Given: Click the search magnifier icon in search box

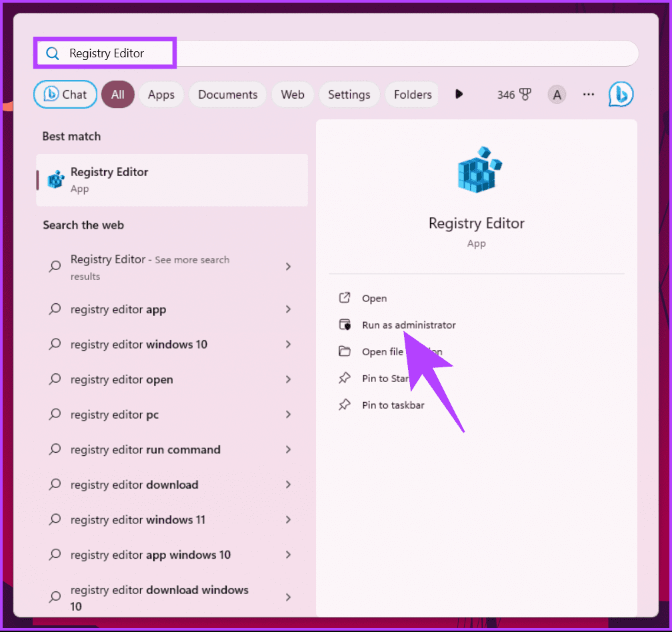Looking at the screenshot, I should point(52,53).
